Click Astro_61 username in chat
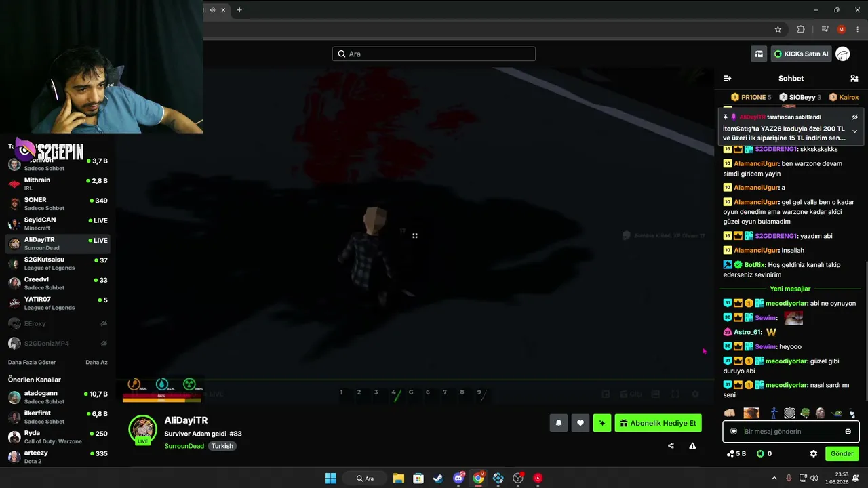Viewport: 868px width, 488px height. pos(747,332)
